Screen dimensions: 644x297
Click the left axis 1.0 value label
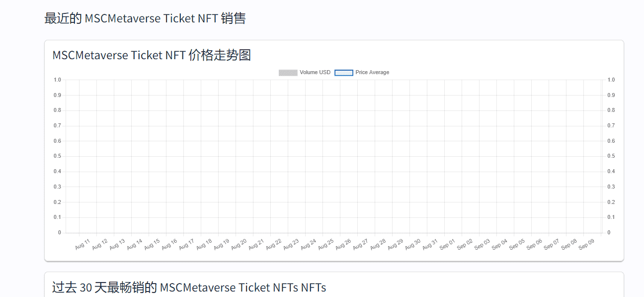[58, 79]
